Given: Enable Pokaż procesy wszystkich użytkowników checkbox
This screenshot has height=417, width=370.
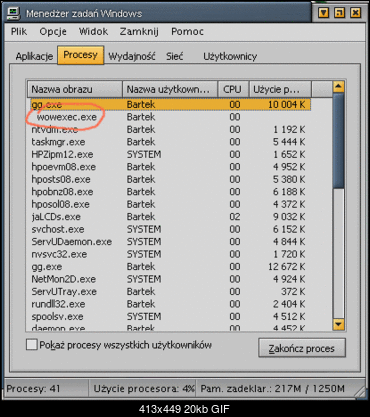Looking at the screenshot, I should (32, 345).
